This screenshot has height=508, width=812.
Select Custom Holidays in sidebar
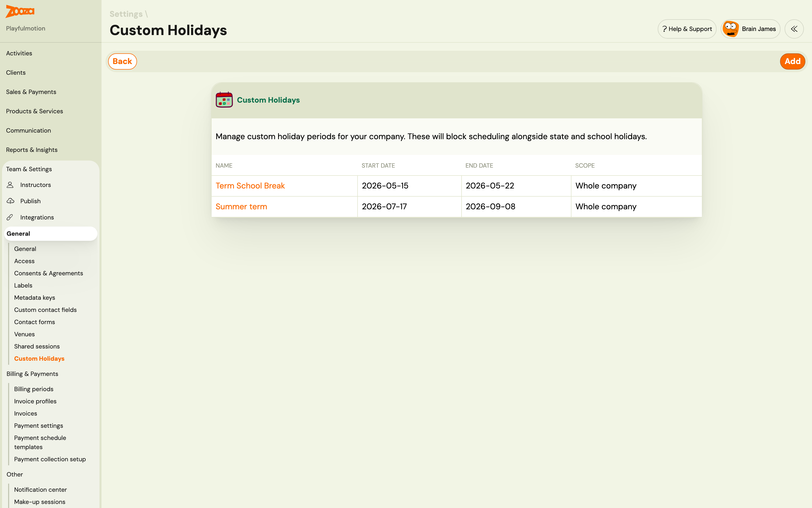[x=39, y=358]
